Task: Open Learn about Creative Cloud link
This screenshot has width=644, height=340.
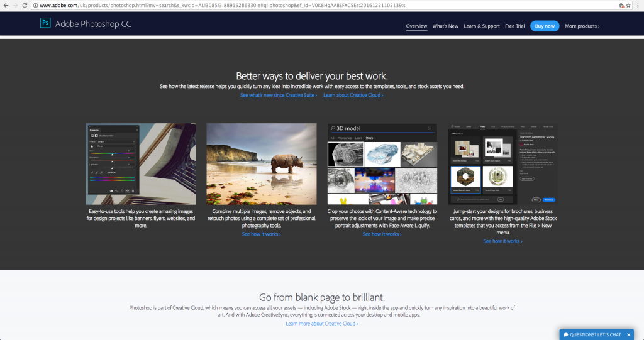Action: point(353,95)
